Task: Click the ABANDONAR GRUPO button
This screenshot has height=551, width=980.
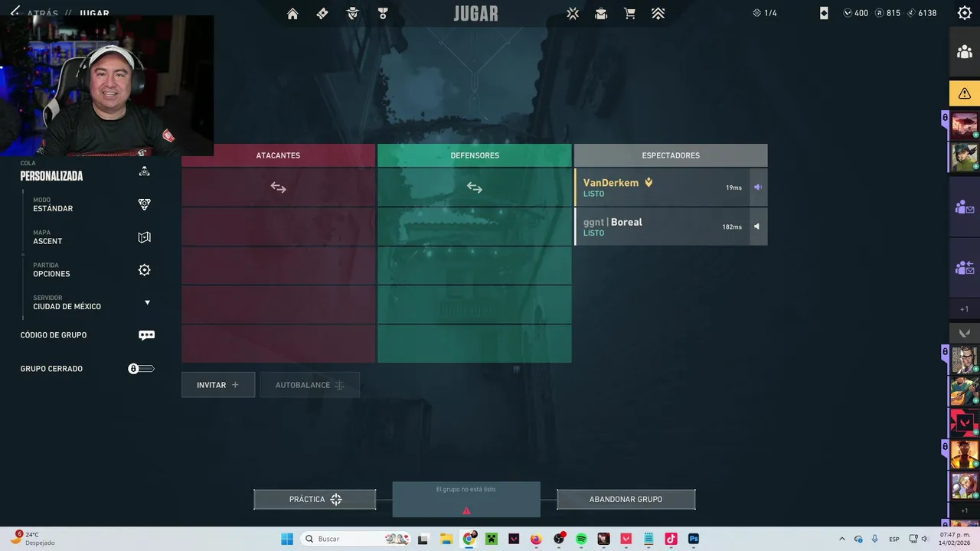Action: click(626, 499)
